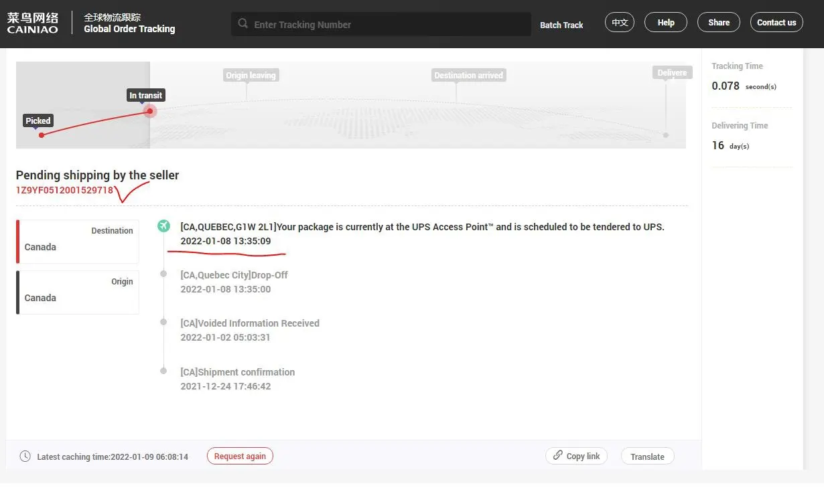824x504 pixels.
Task: Click the timestamp 2021-12-24 17:46:42
Action: click(226, 386)
